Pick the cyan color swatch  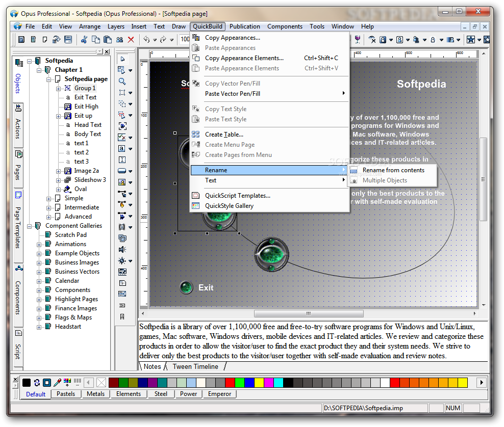tap(278, 382)
